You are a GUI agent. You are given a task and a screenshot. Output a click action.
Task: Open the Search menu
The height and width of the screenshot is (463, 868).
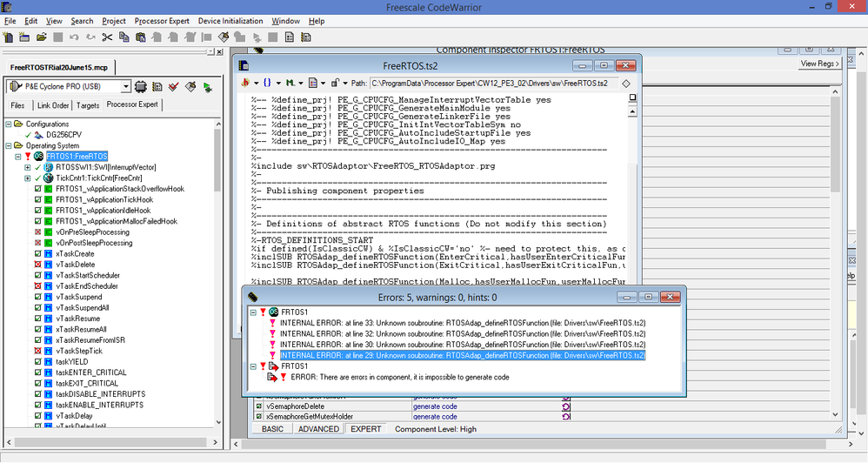click(x=82, y=21)
